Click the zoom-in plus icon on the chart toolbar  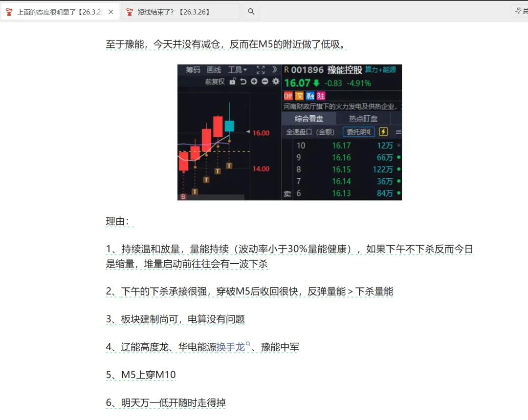click(x=254, y=82)
